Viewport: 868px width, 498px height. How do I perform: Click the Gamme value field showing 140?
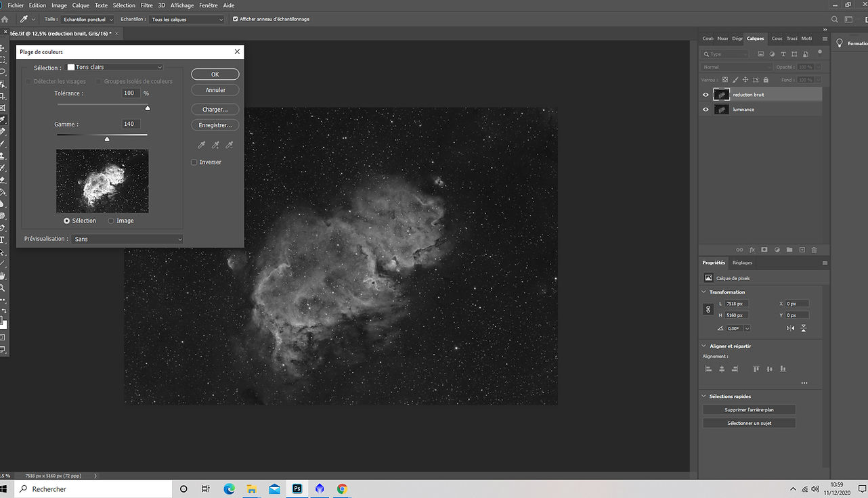(x=131, y=124)
